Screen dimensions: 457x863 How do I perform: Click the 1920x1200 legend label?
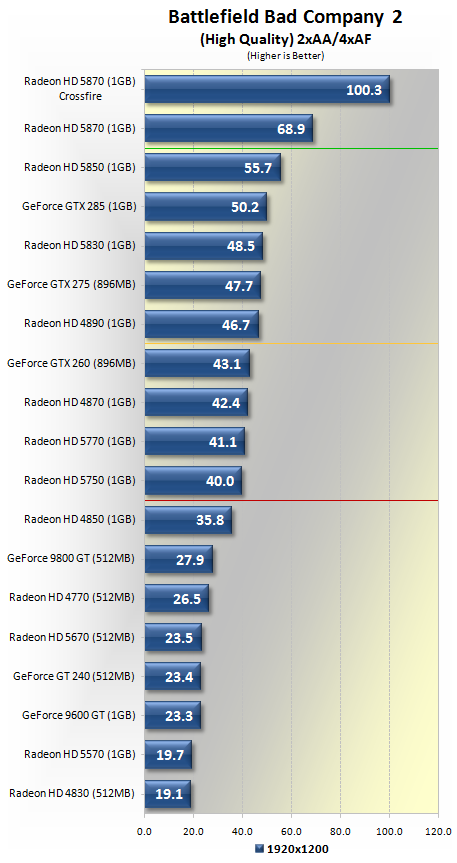[x=297, y=849]
